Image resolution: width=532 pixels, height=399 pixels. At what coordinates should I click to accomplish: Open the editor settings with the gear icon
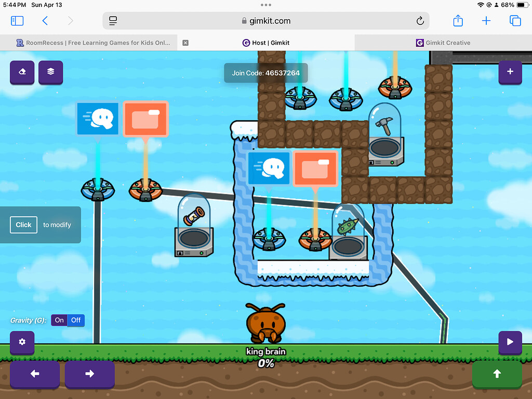[x=22, y=343]
